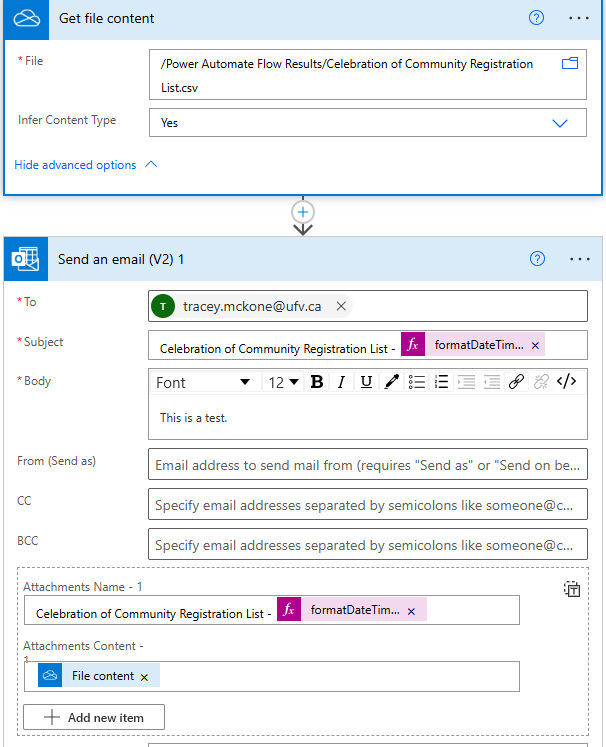Open the file picker folder icon
Screen dimensions: 606x747
(x=570, y=63)
